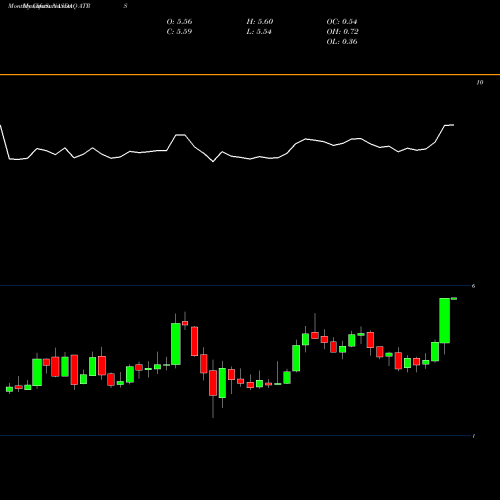This screenshot has height=500, width=500.
Task: Click the orange horizontal level line
Action: point(250,75)
